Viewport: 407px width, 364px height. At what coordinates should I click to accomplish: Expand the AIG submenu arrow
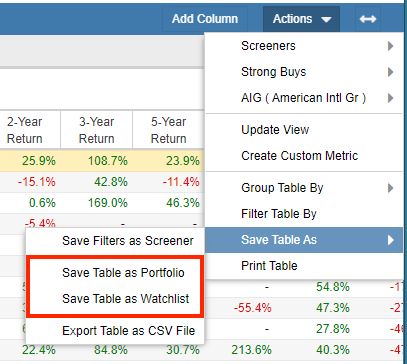391,98
